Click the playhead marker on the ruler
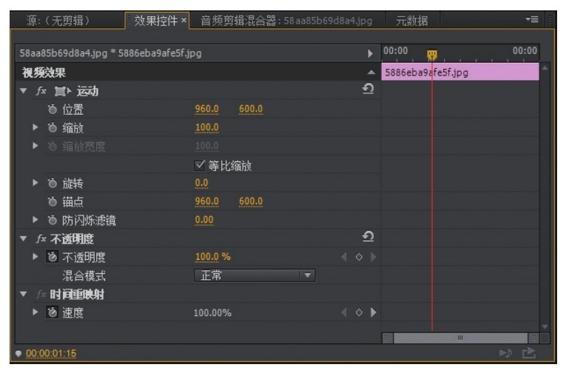The image size is (566, 373). coord(432,55)
